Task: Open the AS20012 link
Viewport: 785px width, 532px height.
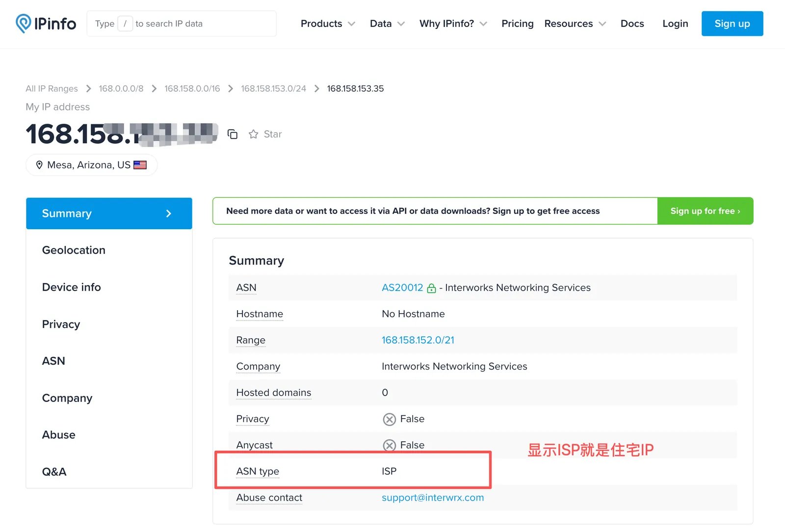Action: (x=402, y=288)
